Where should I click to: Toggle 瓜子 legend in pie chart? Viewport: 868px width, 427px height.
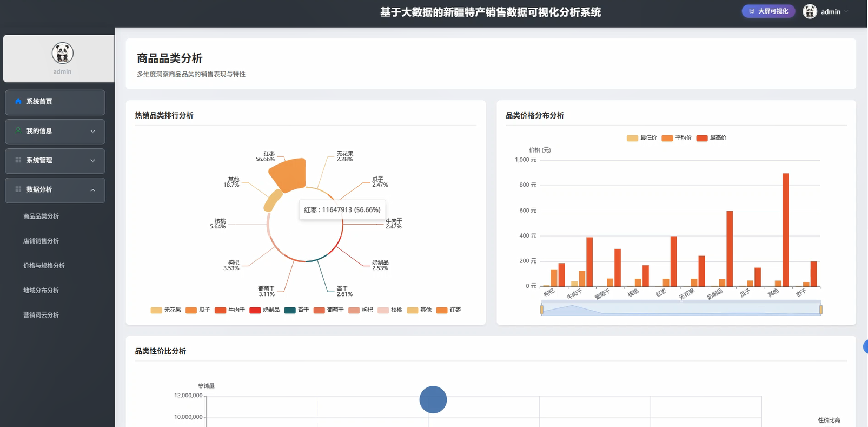coord(198,310)
